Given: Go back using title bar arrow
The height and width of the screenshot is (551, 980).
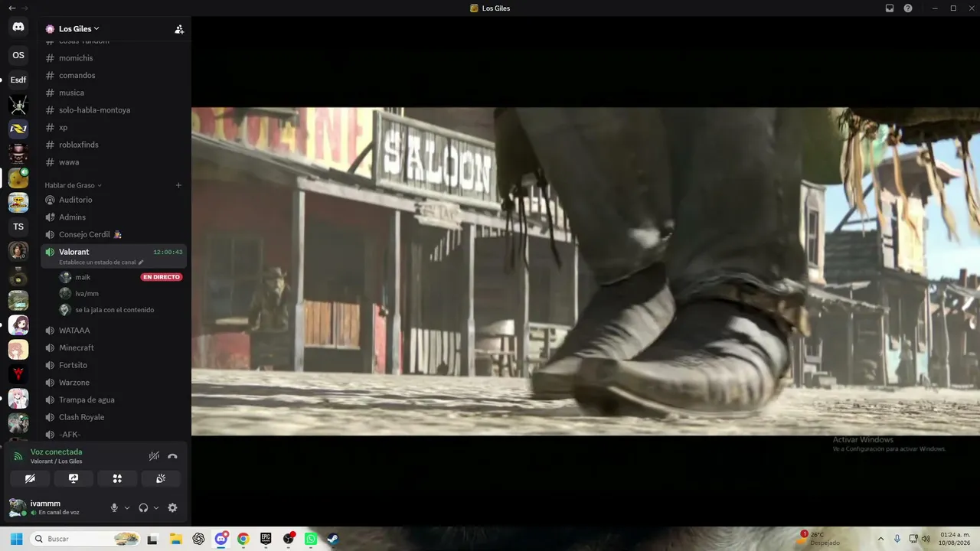Looking at the screenshot, I should click(x=11, y=8).
